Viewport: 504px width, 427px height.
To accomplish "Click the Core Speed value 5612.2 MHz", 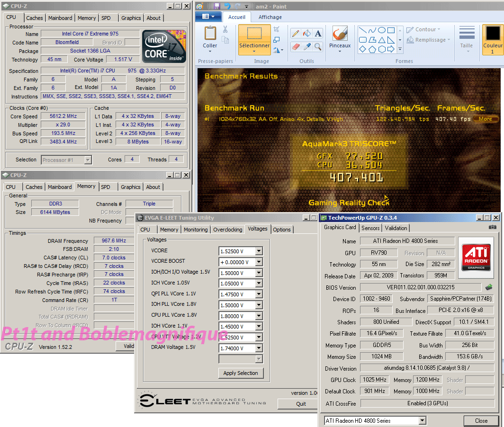I will pos(63,116).
